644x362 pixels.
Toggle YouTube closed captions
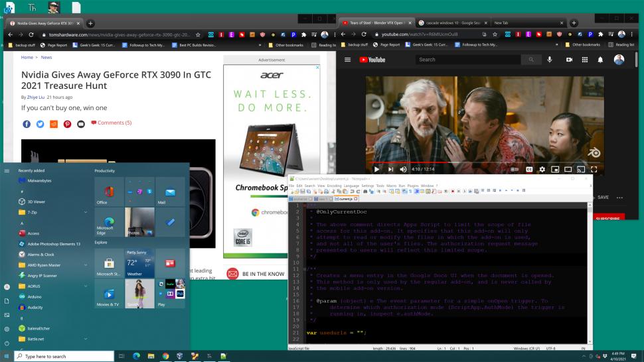point(529,169)
